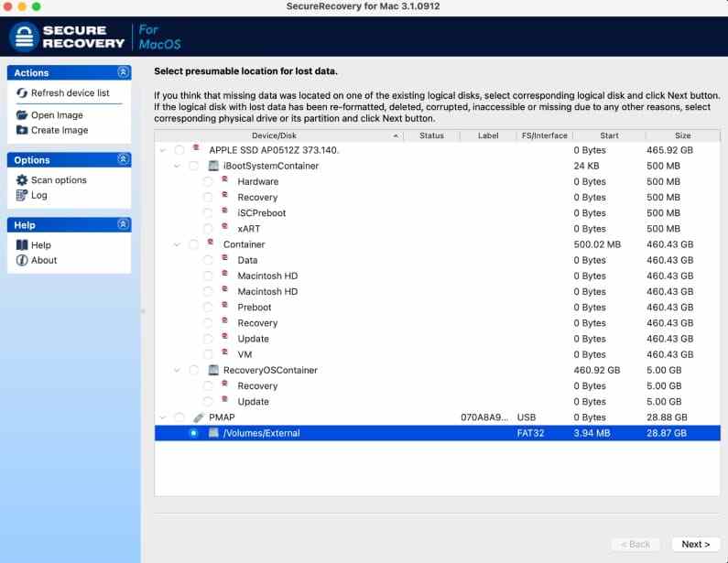Click the "500.02 MB" start cell

[x=597, y=244]
